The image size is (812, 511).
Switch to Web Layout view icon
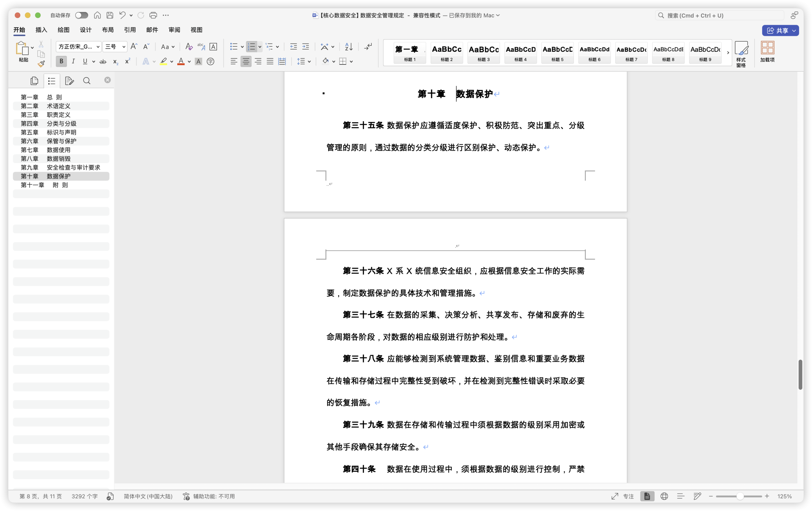coord(664,496)
